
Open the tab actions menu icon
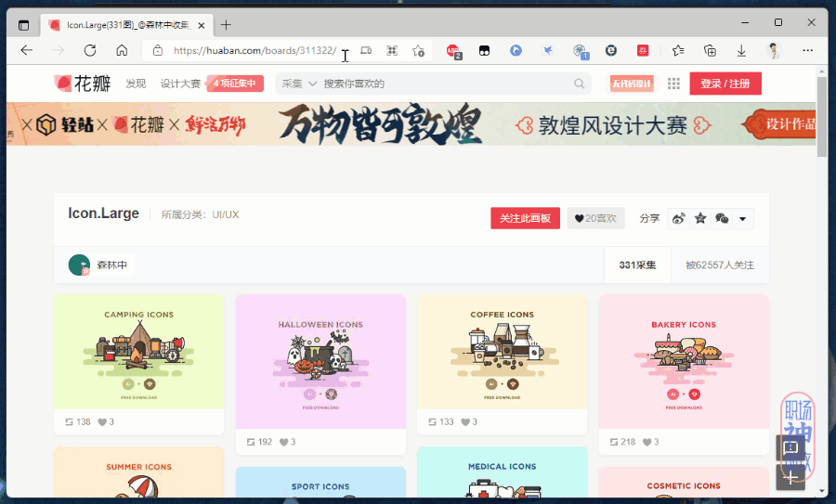point(23,25)
